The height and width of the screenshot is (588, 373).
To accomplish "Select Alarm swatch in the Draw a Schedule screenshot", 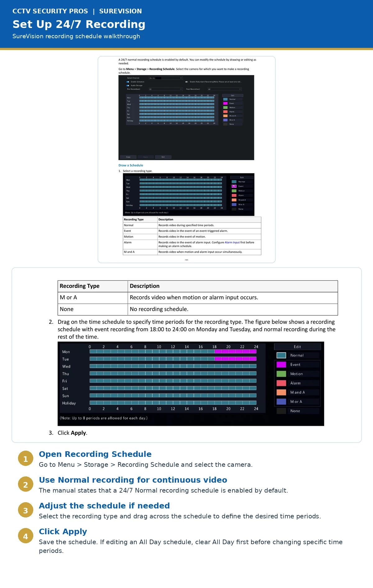I will pos(234,195).
